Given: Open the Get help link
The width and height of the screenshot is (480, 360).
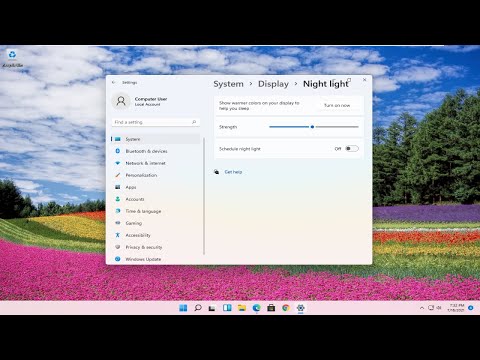Looking at the screenshot, I should (233, 172).
